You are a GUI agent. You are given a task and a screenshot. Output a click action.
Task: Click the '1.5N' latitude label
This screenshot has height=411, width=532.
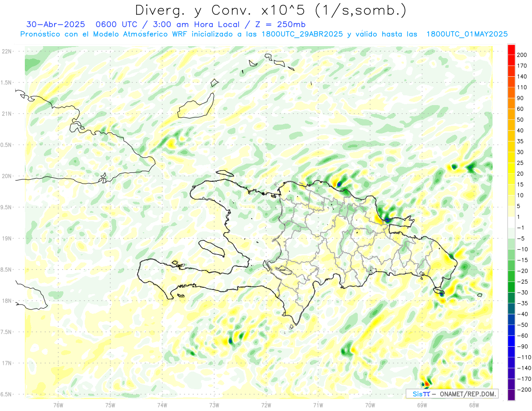6,82
